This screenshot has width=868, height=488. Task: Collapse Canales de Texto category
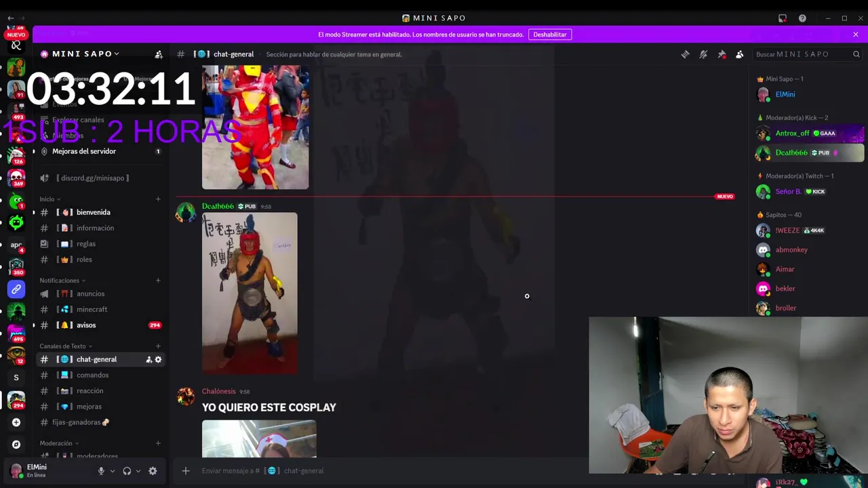pyautogui.click(x=66, y=346)
